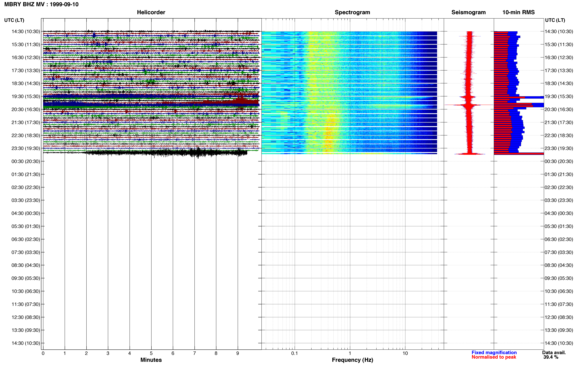Click the 'Data avail.' label

554,352
